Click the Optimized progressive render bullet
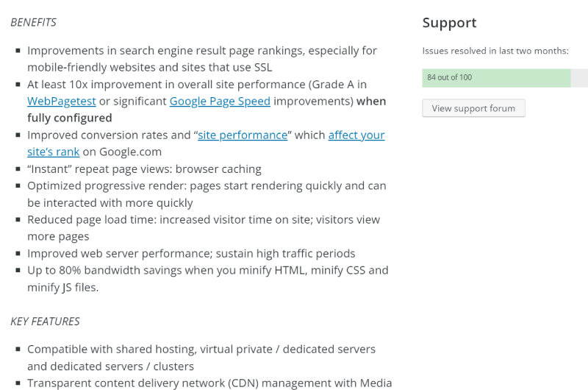Viewport: 588px width, 390px height. click(207, 194)
